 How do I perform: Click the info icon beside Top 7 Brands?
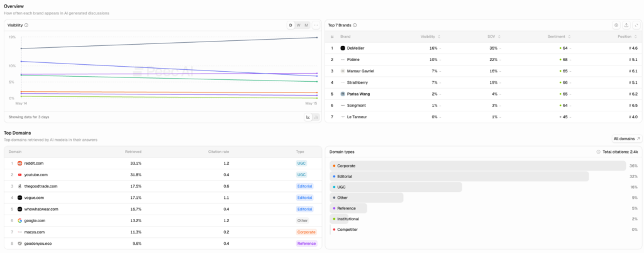click(x=355, y=25)
